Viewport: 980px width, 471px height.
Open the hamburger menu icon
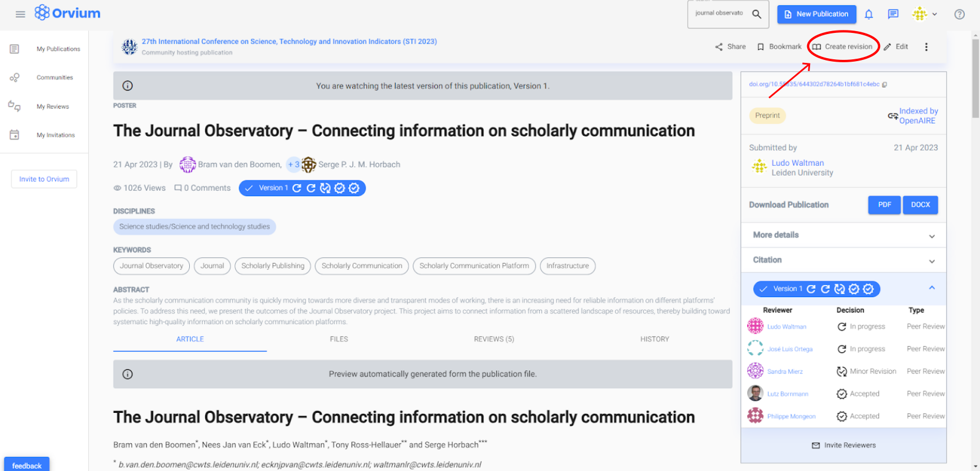tap(20, 14)
